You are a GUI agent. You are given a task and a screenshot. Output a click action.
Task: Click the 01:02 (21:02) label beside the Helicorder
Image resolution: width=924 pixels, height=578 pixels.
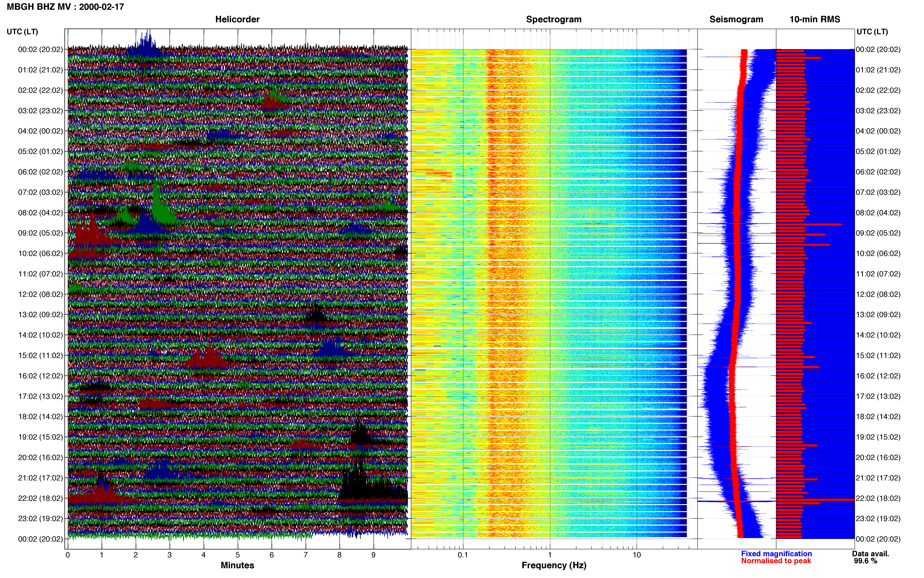tap(41, 70)
